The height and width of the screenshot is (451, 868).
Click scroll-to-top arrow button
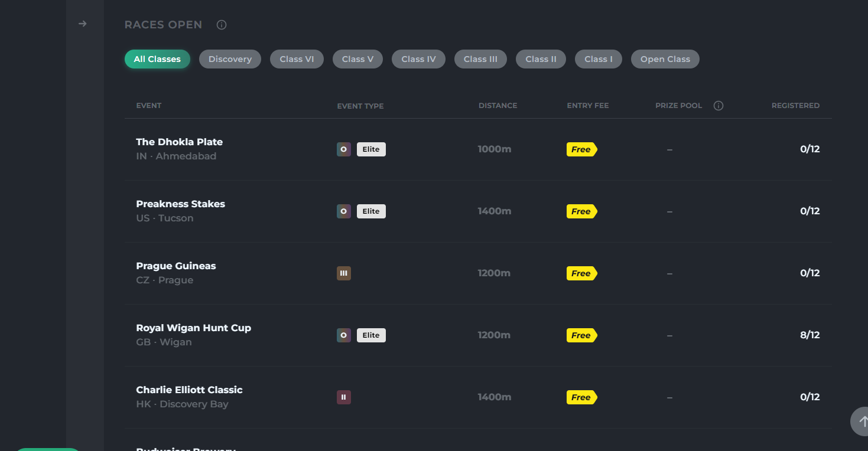[860, 421]
